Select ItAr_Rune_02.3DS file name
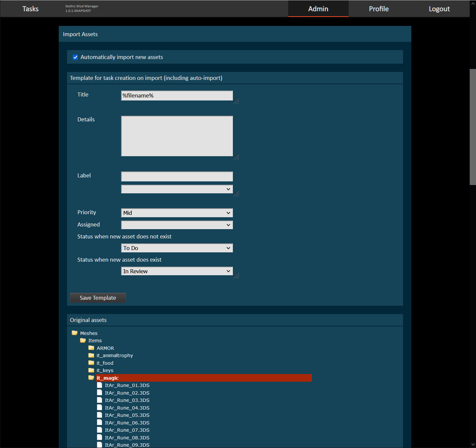 [127, 393]
